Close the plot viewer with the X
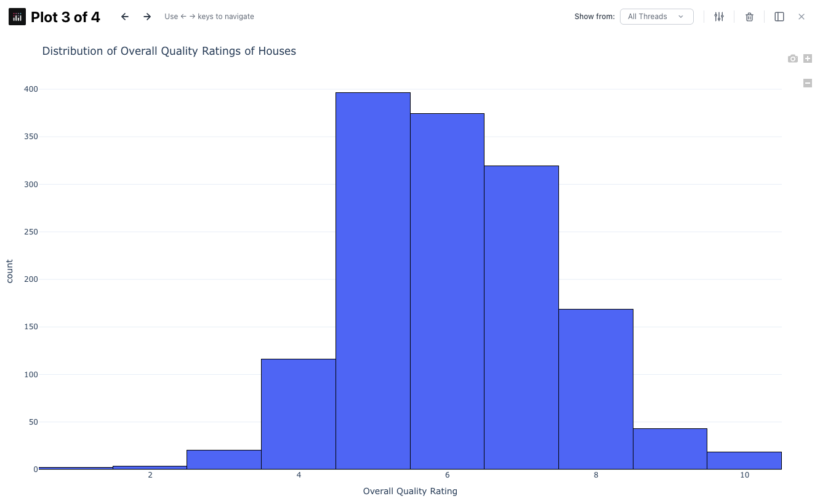820x504 pixels. [802, 17]
